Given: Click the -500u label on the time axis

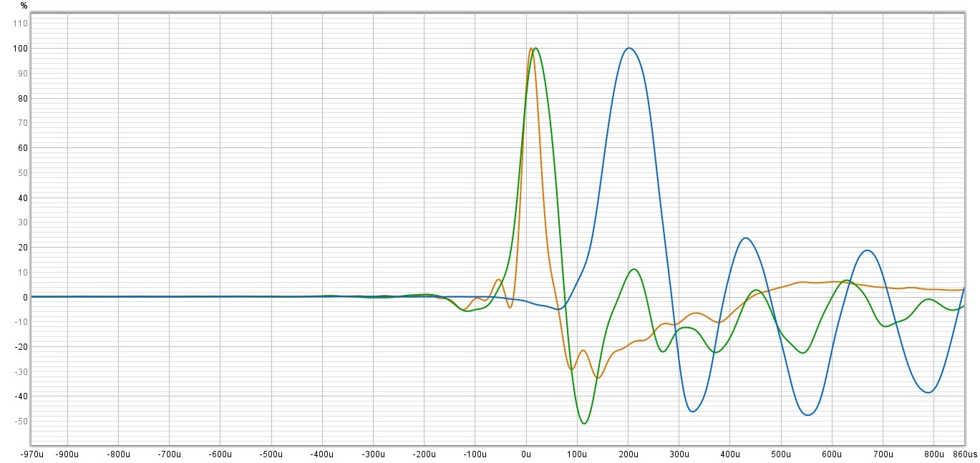Looking at the screenshot, I should (271, 454).
